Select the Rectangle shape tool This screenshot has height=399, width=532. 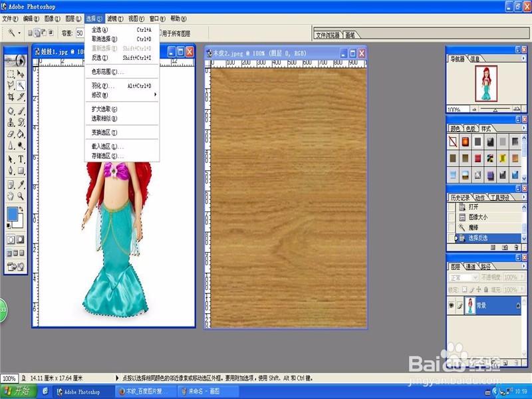point(21,171)
